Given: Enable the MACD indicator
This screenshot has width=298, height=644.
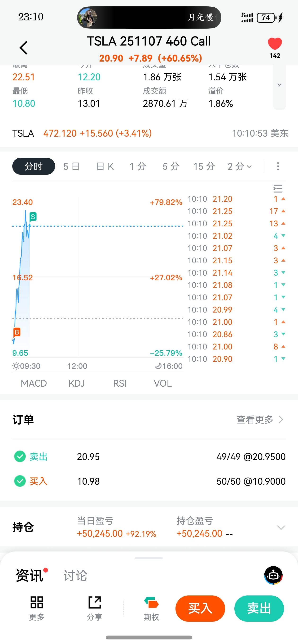Looking at the screenshot, I should (x=34, y=383).
